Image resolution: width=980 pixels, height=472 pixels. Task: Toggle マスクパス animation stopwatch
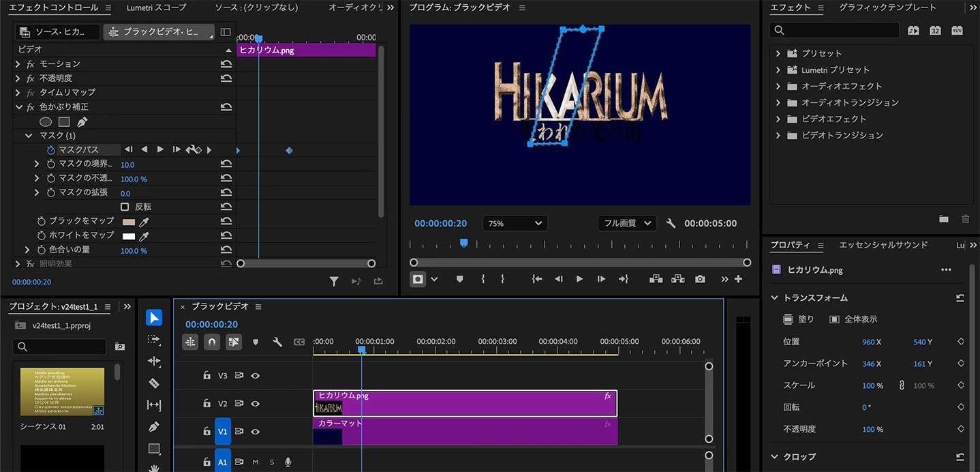[51, 149]
